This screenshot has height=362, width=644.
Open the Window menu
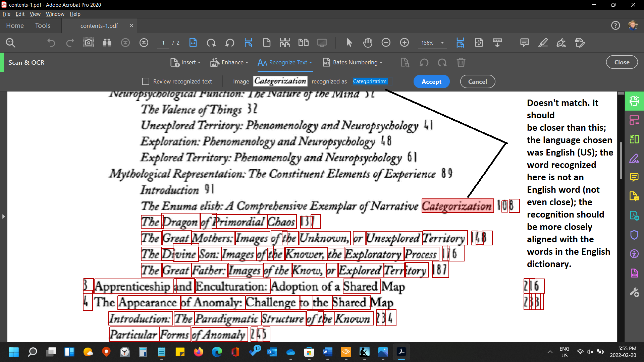pyautogui.click(x=55, y=14)
